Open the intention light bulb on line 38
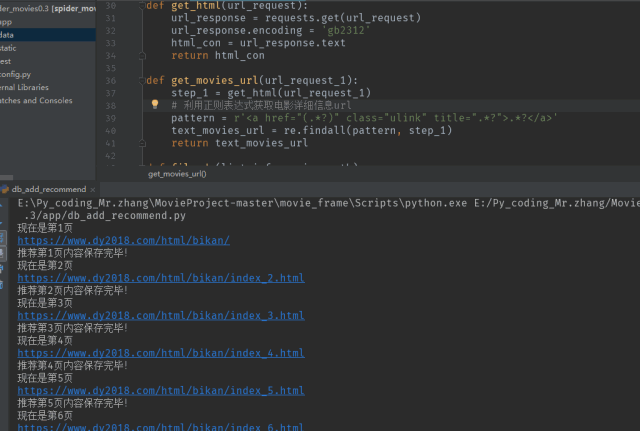This screenshot has width=640, height=431. [155, 104]
